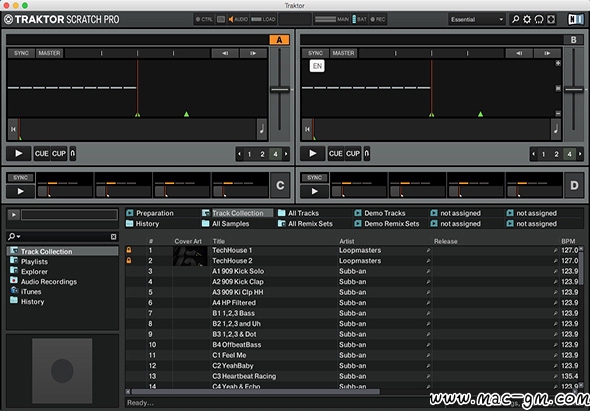The height and width of the screenshot is (411, 590).
Task: Adjust the Deck B tempo fader
Action: [574, 90]
